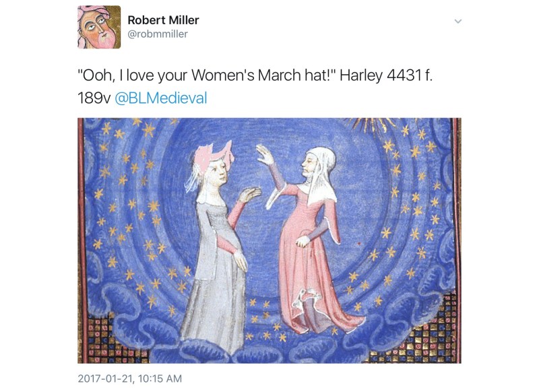Click the raised hand of the pink-dressed woman
Screen dimensions: 539x392
264,155
